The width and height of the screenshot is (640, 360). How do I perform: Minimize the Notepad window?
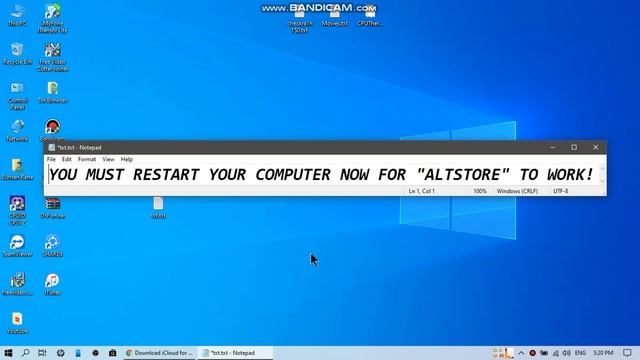coord(553,147)
